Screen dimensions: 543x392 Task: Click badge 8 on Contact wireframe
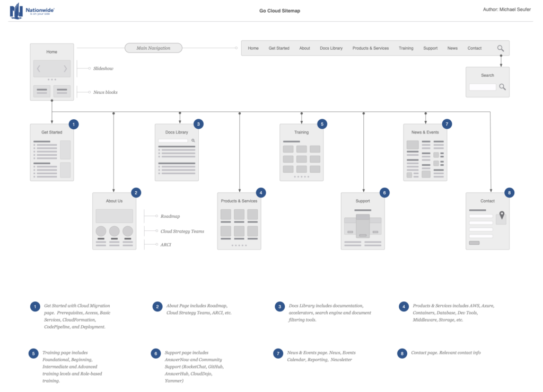tap(509, 193)
